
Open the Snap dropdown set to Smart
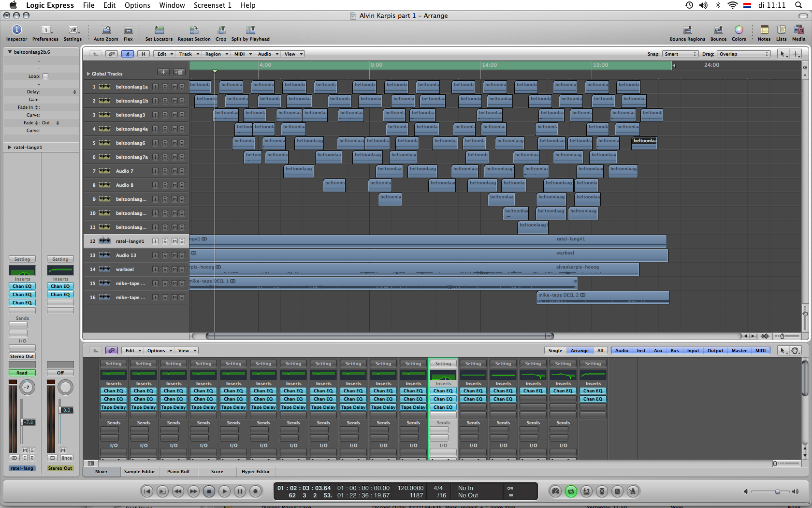click(x=680, y=54)
